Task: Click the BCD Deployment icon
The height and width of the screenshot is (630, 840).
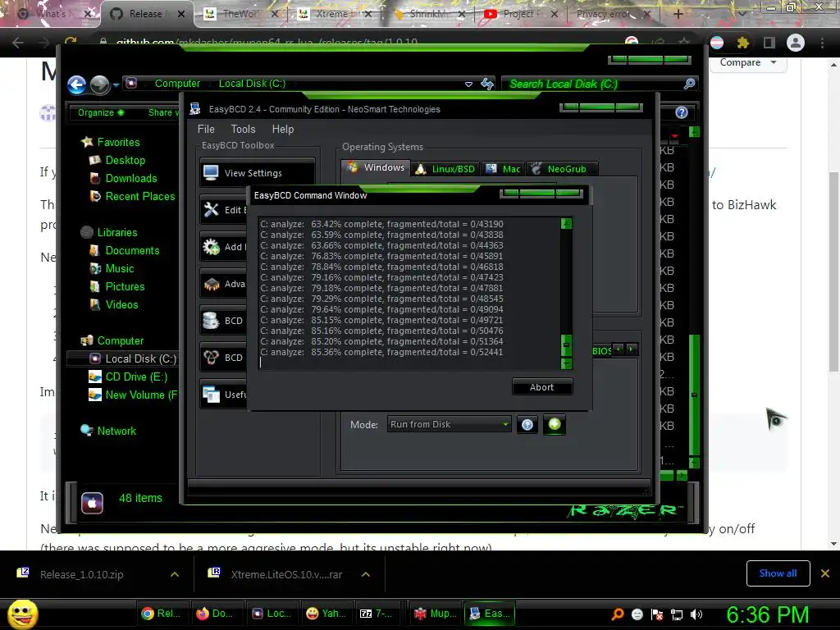Action: (x=211, y=358)
